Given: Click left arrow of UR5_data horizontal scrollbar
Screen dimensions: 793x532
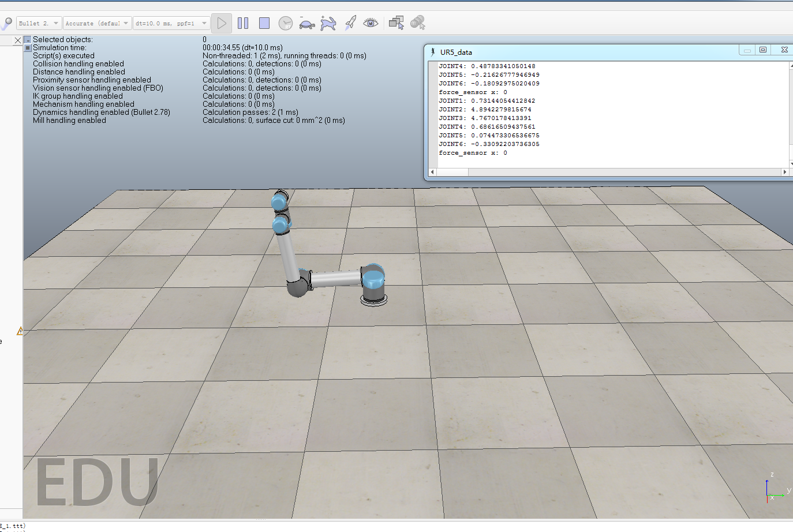Looking at the screenshot, I should coord(433,172).
